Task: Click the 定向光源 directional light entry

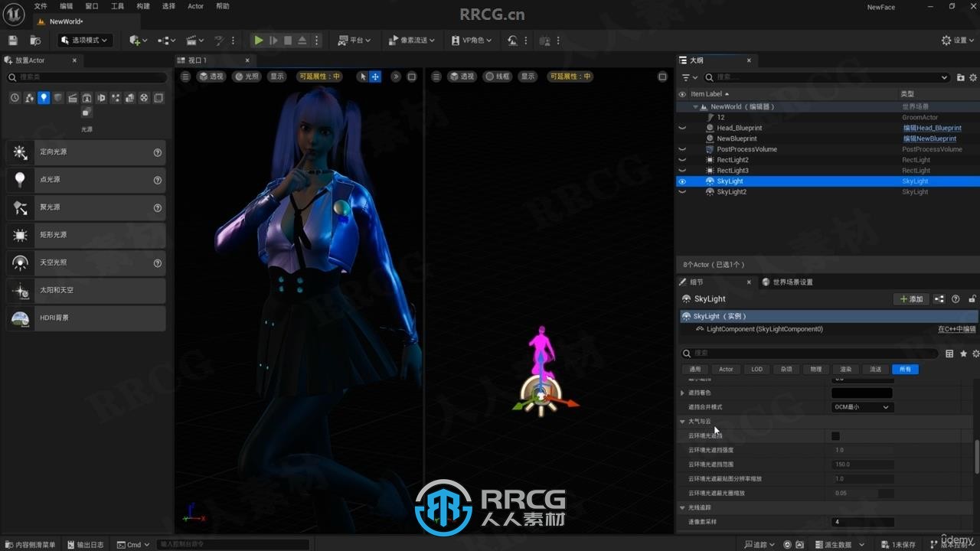Action: click(86, 152)
